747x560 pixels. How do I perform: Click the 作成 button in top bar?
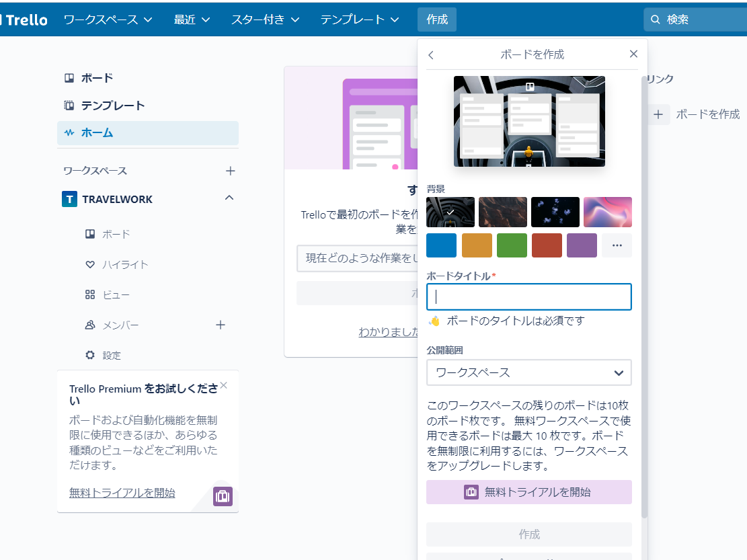[437, 19]
